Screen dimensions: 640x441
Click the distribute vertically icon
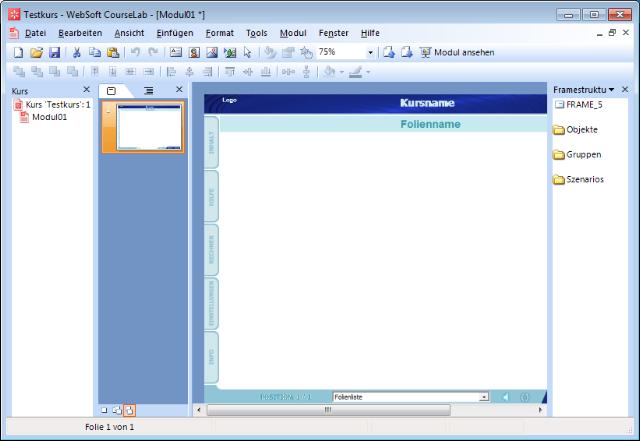pos(307,72)
